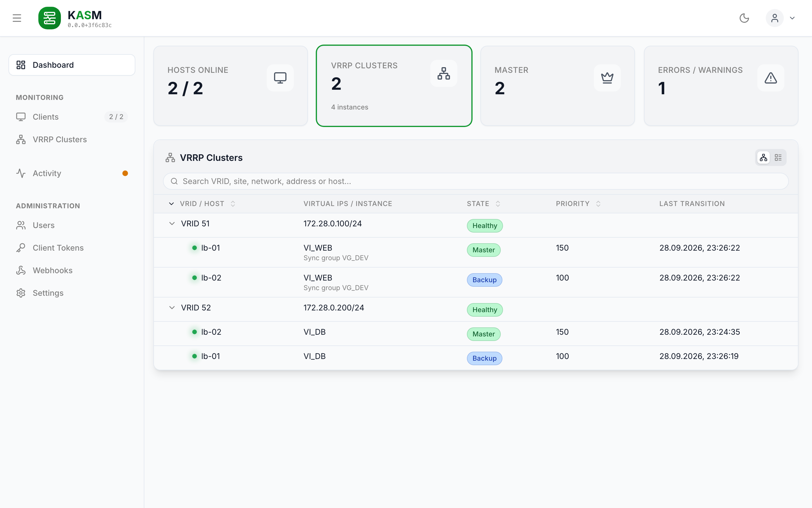812x508 pixels.
Task: Click the Webhooks icon in sidebar
Action: [21, 270]
